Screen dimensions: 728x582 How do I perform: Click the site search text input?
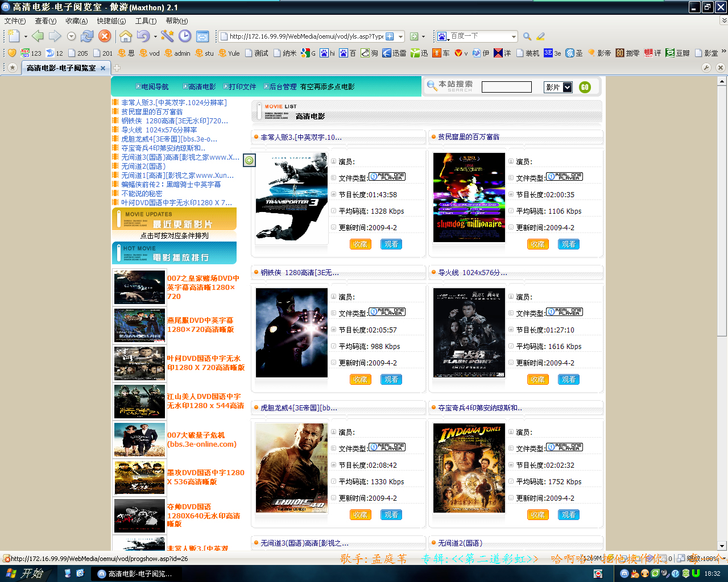507,87
